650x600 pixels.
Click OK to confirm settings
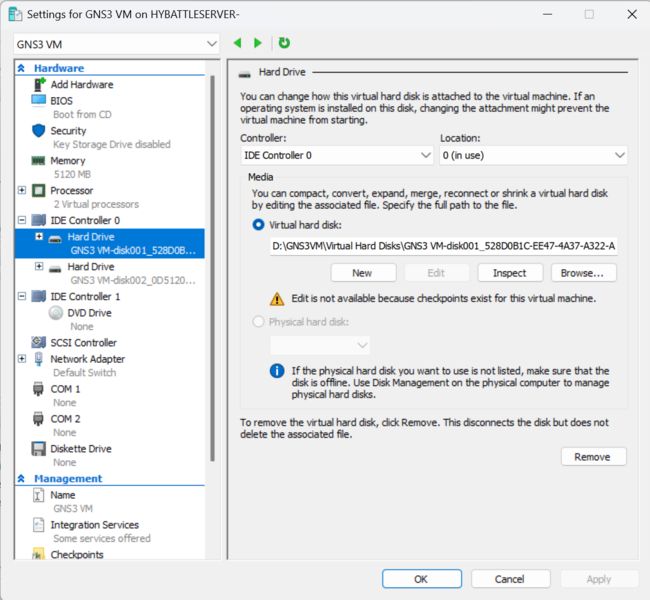click(x=422, y=579)
